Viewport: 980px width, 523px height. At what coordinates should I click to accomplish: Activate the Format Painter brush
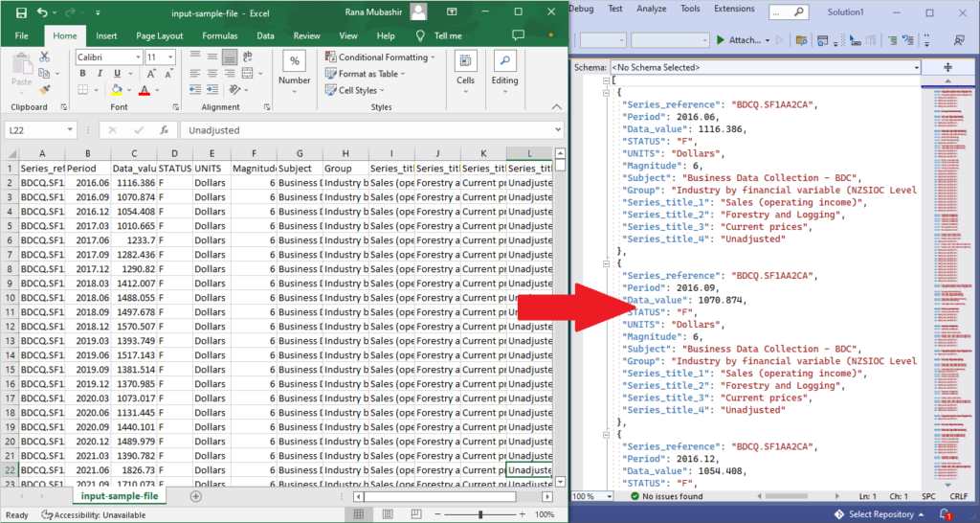44,90
